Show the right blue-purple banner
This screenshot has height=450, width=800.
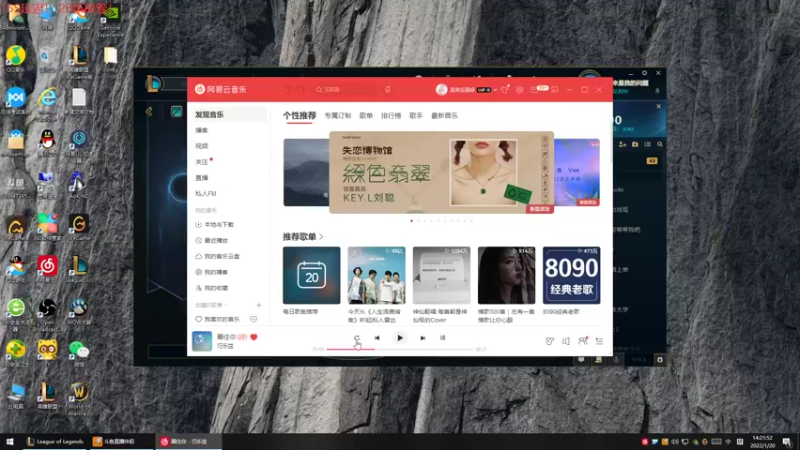pyautogui.click(x=577, y=172)
